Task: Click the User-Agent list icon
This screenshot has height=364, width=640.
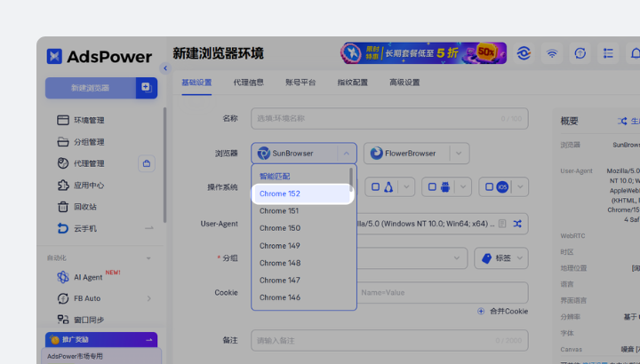Action: (502, 224)
